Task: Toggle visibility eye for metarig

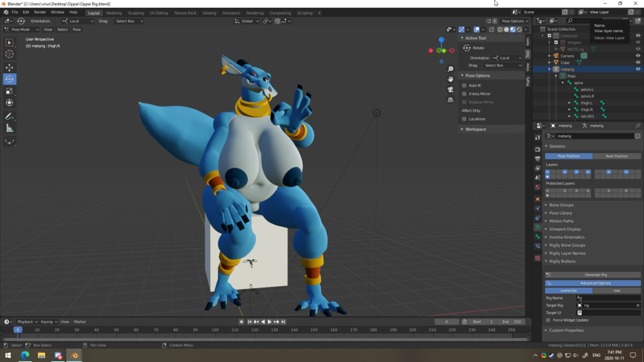Action: point(638,69)
